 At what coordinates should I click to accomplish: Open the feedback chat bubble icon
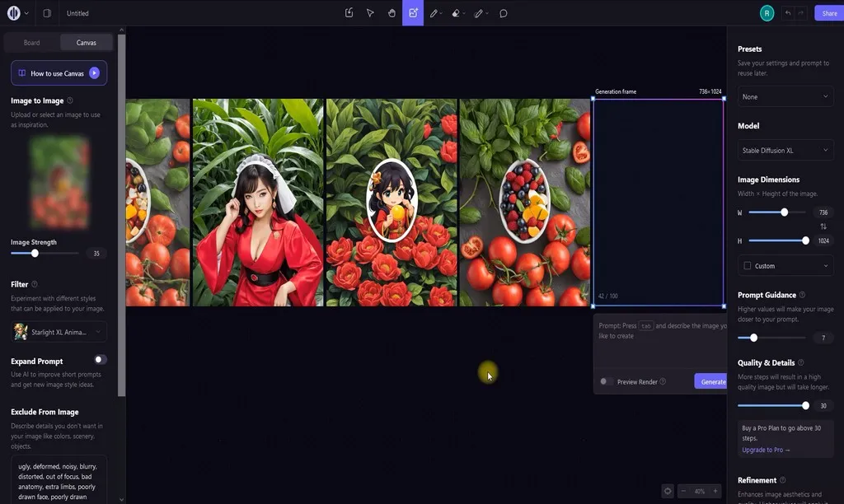(503, 12)
